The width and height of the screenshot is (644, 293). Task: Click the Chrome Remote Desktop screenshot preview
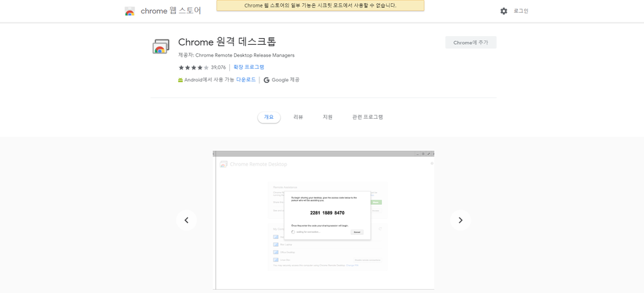323,220
